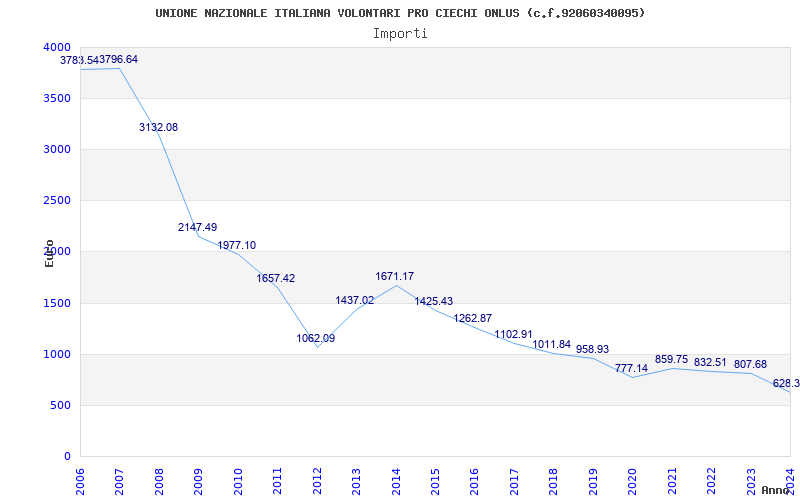Image resolution: width=800 pixels, height=500 pixels.
Task: Click the 958.93 value label
Action: [x=592, y=349]
